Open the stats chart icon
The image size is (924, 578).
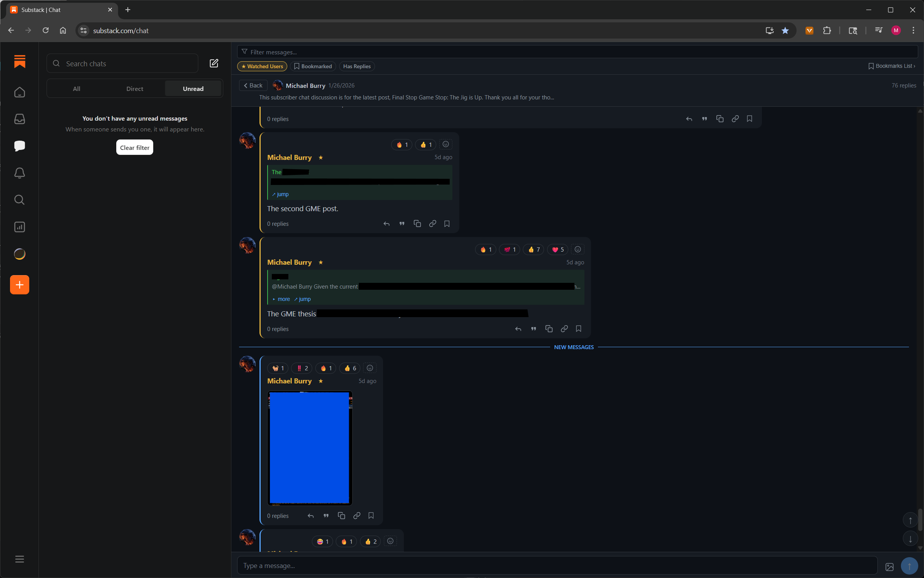(19, 227)
